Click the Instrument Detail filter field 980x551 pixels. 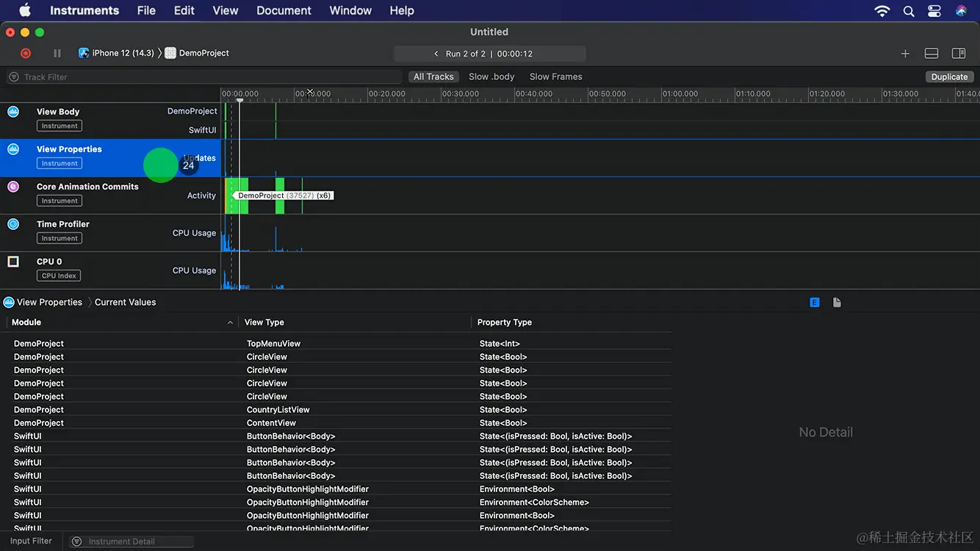point(131,541)
